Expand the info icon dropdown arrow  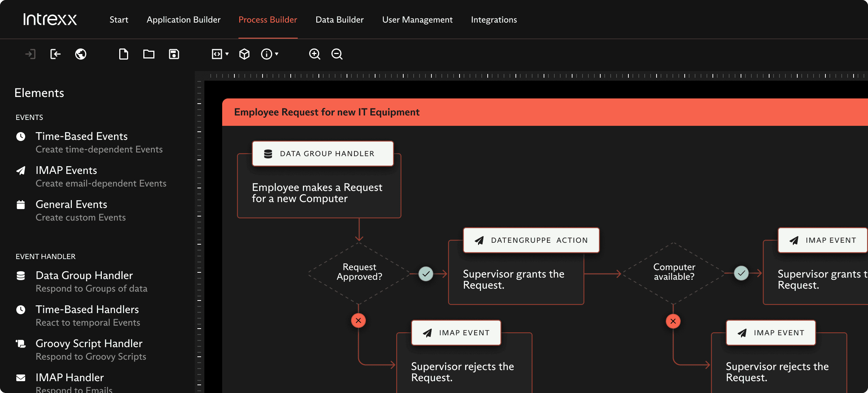(277, 54)
